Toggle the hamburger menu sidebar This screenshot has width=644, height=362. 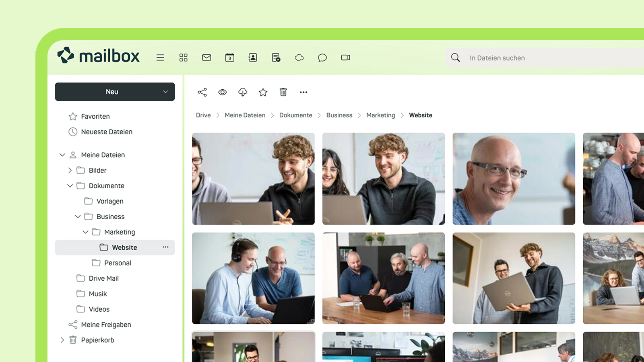160,58
